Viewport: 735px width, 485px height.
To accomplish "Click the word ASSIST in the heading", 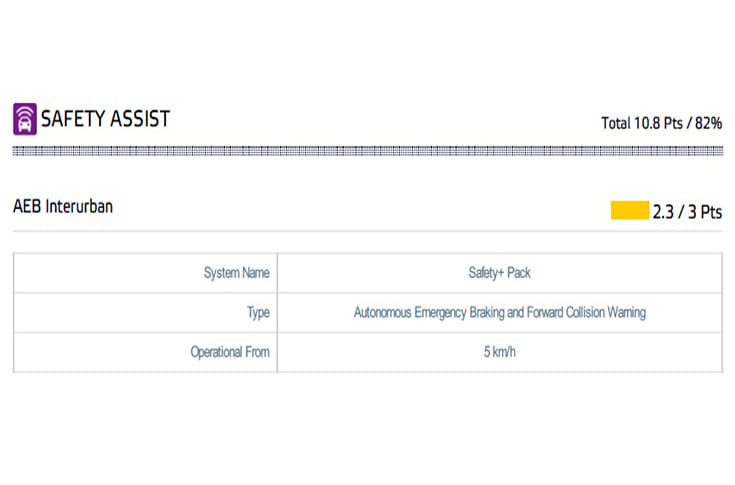I will tap(141, 119).
